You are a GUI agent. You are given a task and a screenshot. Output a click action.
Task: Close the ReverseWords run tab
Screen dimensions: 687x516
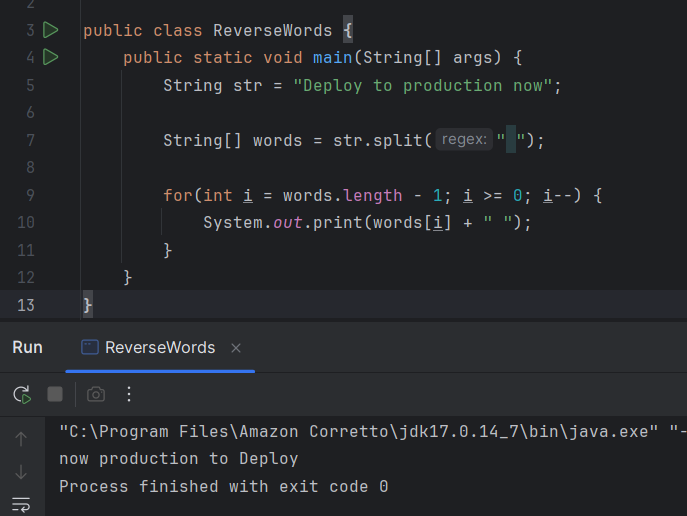pos(236,348)
